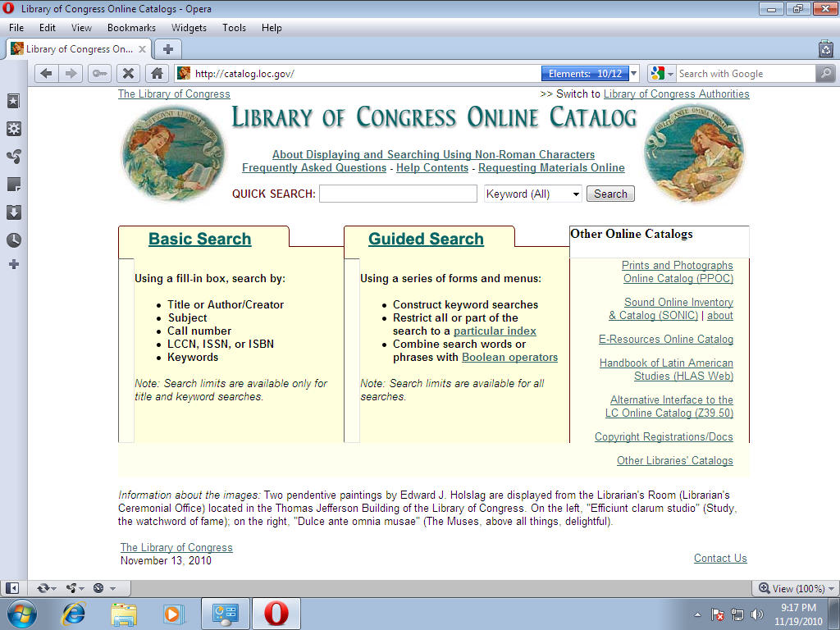Open Action Center flag tray icon
The height and width of the screenshot is (630, 840).
click(x=717, y=614)
